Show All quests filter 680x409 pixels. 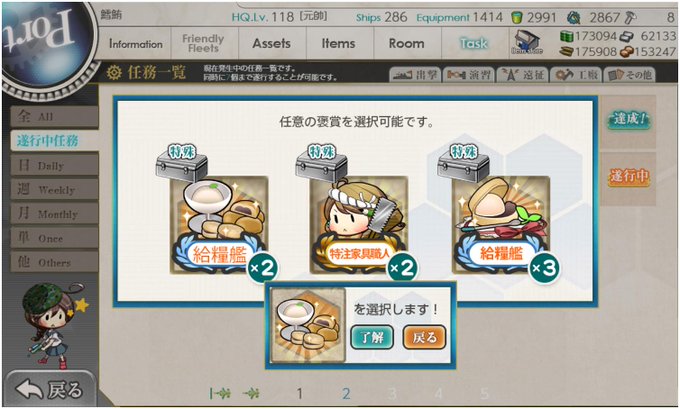[54, 116]
